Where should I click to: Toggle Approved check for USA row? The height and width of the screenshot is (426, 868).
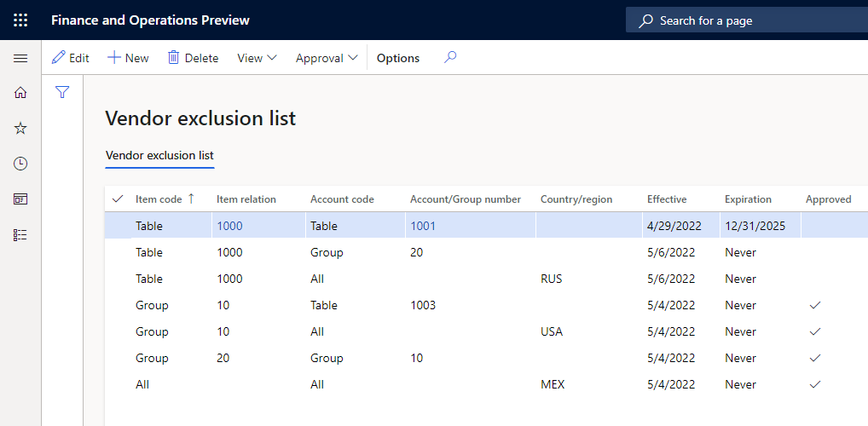pos(815,331)
